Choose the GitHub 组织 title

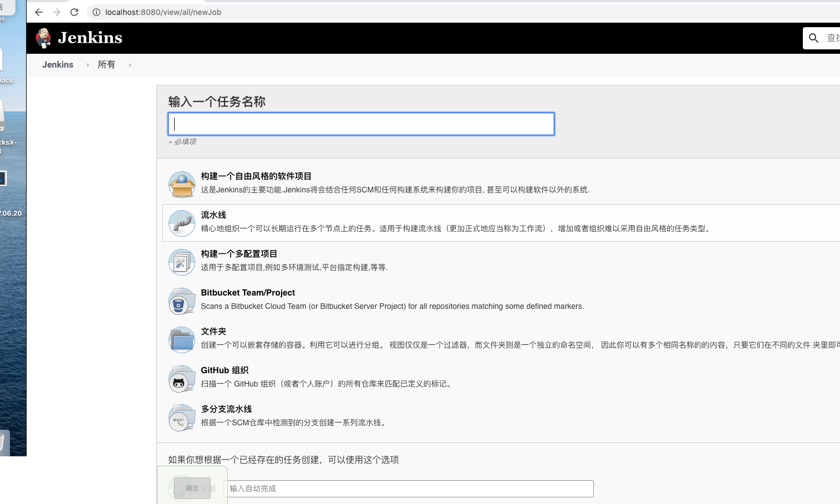click(x=225, y=370)
